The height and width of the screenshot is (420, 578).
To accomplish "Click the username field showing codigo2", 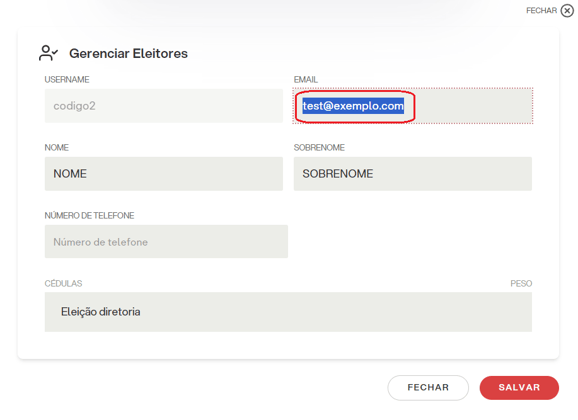I will coord(164,106).
